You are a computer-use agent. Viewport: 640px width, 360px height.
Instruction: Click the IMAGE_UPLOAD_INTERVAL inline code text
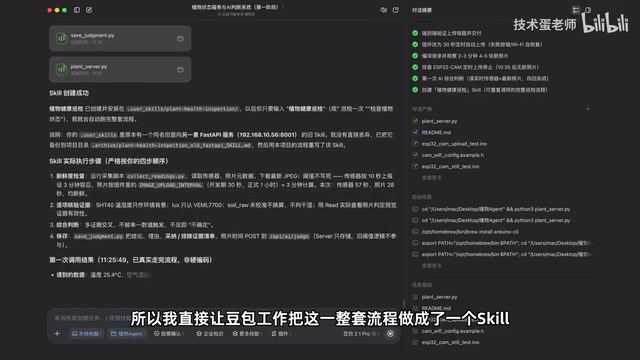click(x=171, y=185)
